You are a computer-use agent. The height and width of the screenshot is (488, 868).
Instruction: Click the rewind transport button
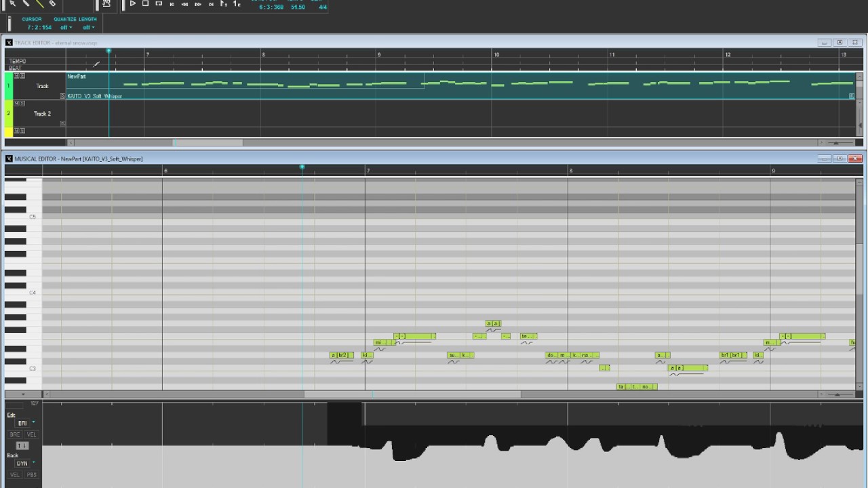[184, 4]
